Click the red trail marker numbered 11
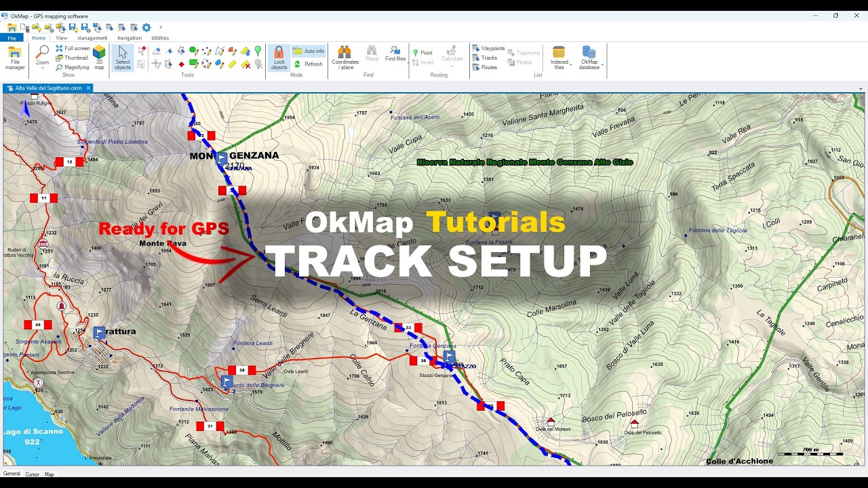 [44, 198]
